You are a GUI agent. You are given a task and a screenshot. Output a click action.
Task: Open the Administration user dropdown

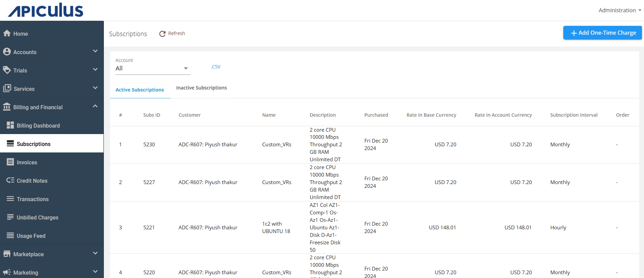619,10
